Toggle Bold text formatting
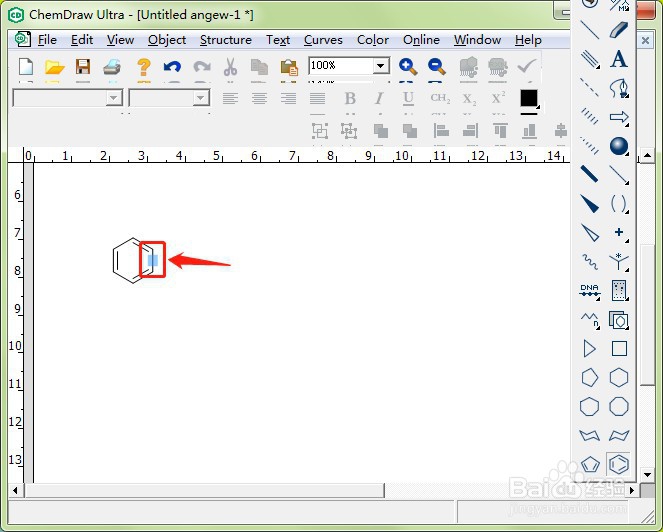Screen dimensions: 663x532 [350, 99]
